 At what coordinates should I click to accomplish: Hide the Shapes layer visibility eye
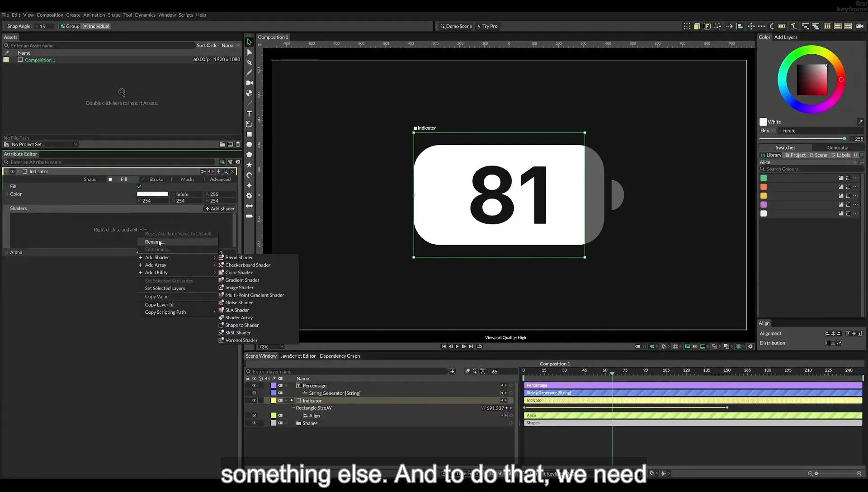click(x=254, y=423)
